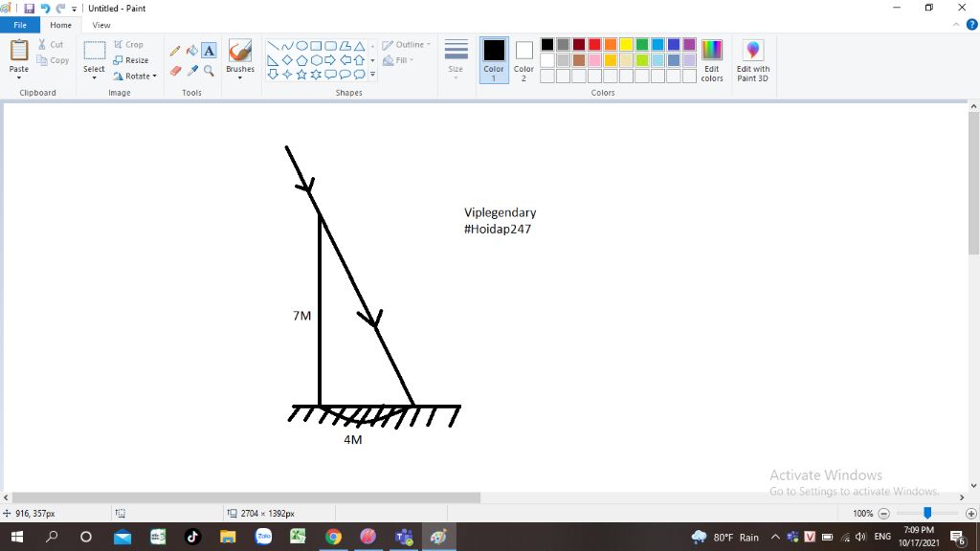Switch to the View tab

click(101, 25)
